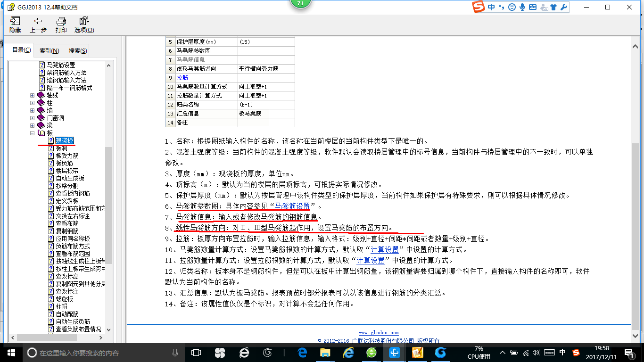Follow the 计算设置 link in item 11
644x362 pixels.
[371, 260]
